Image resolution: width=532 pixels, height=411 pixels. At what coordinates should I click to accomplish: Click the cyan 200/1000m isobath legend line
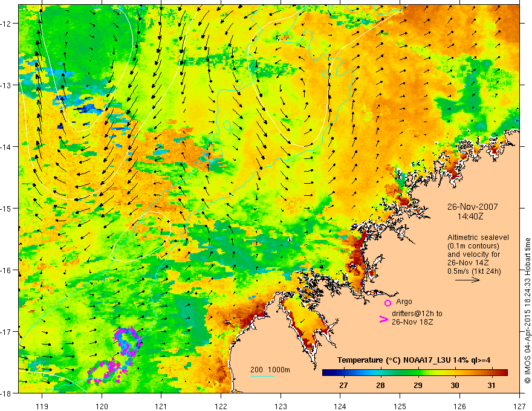click(x=262, y=376)
